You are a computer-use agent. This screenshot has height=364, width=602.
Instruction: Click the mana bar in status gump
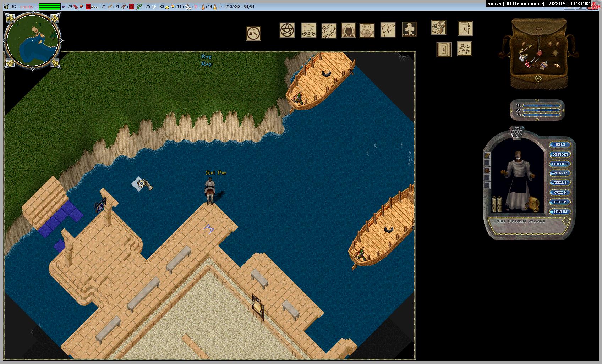click(541, 110)
